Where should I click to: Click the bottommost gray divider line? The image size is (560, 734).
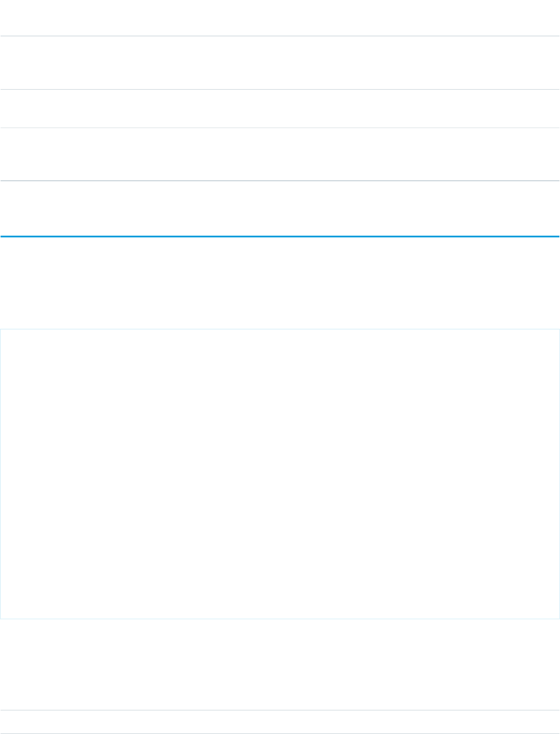click(280, 733)
